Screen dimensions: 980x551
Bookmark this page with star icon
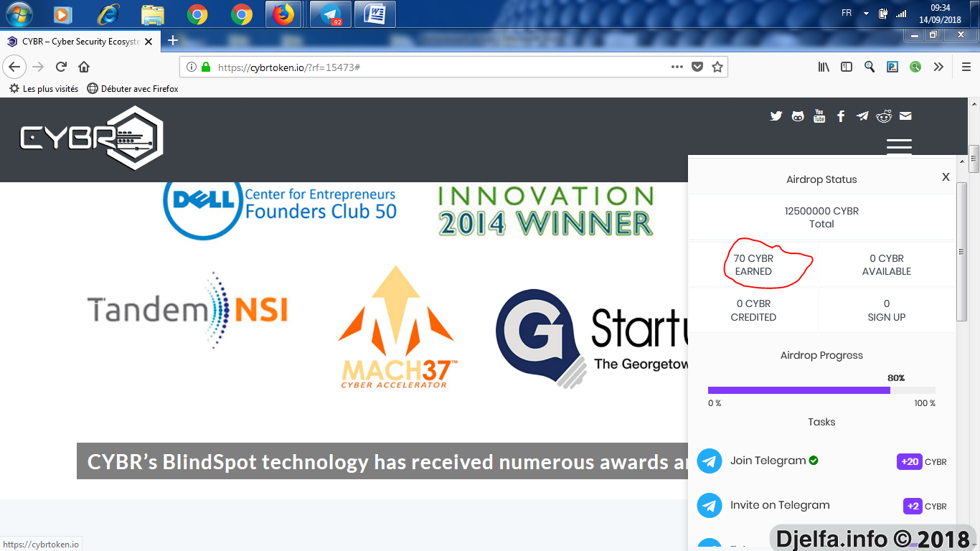(717, 67)
